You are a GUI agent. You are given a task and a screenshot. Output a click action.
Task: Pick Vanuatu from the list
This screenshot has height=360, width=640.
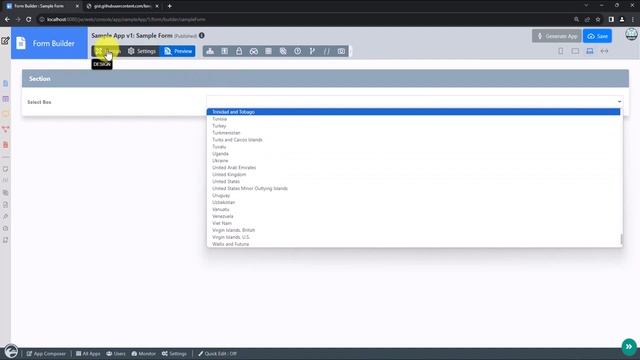click(413, 209)
